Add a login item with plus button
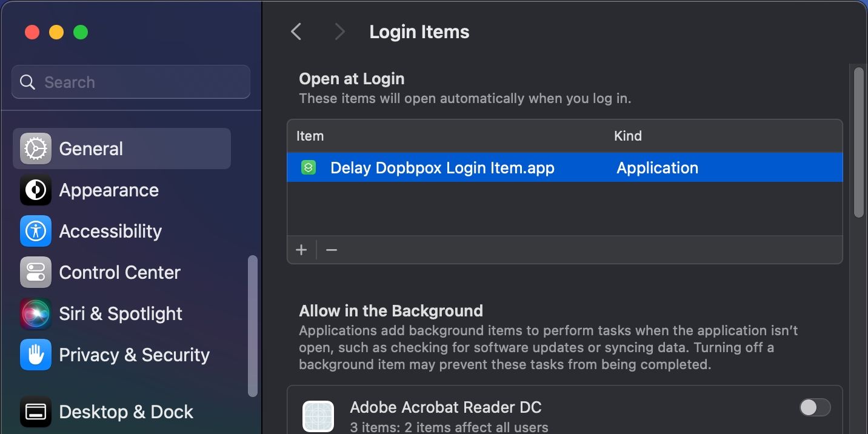The width and height of the screenshot is (868, 434). 301,250
